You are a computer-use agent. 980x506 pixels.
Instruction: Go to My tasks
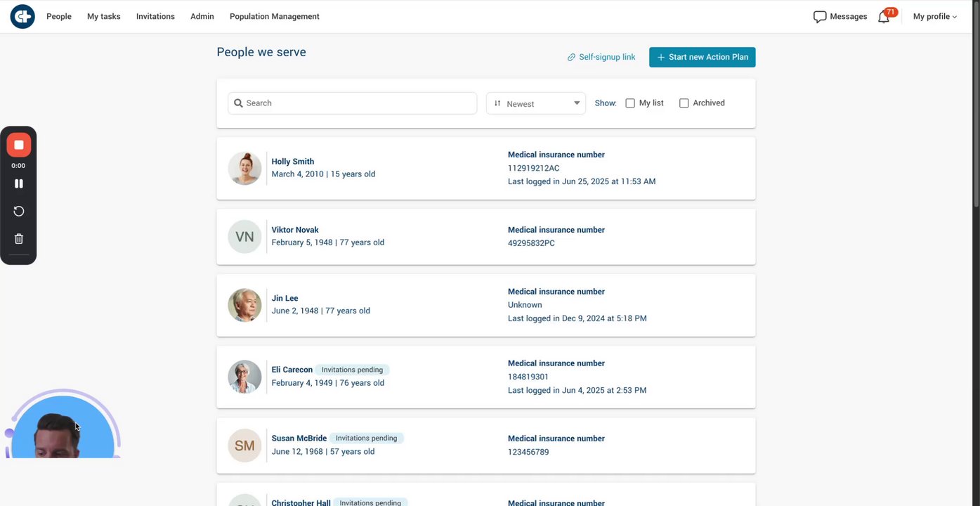click(104, 16)
